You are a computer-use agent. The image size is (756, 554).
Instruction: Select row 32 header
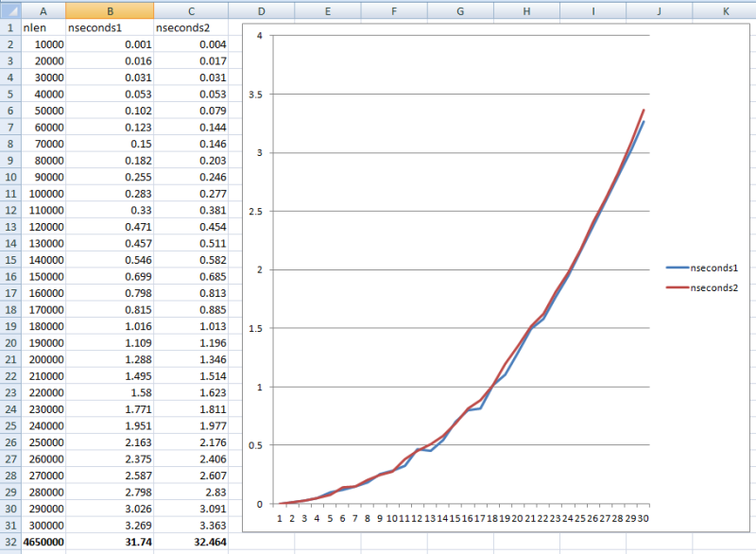(10, 542)
